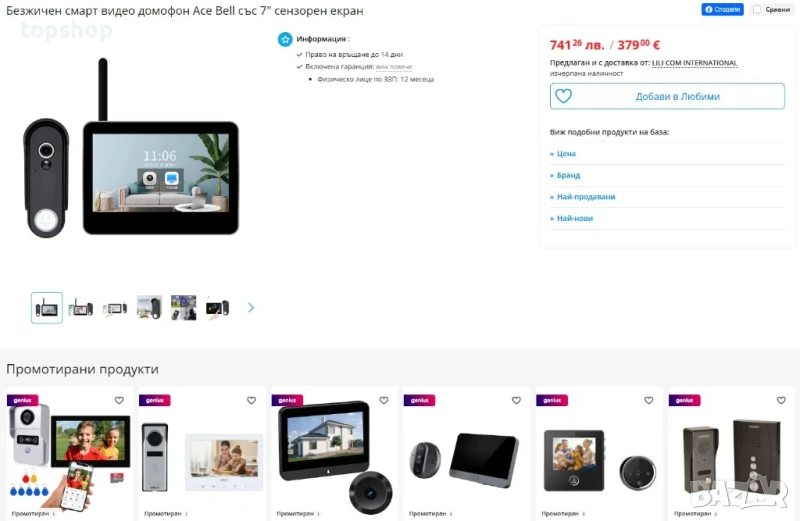Select the second gallery thumbnail
800x521 pixels.
click(x=81, y=308)
